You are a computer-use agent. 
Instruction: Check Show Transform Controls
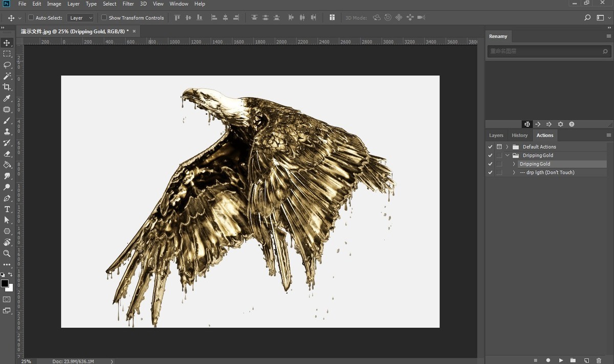click(x=104, y=17)
